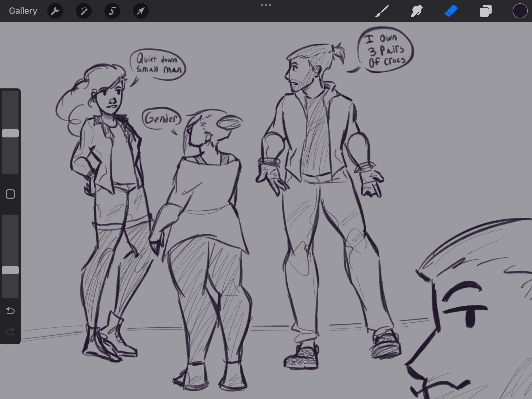
Task: Select the Smudge tool
Action: 416,11
